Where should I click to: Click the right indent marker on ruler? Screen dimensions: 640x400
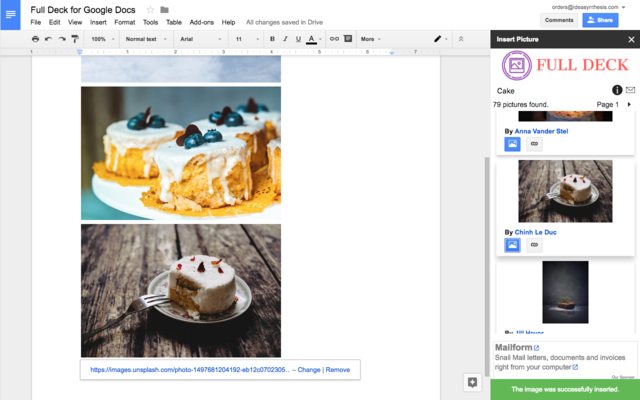391,53
